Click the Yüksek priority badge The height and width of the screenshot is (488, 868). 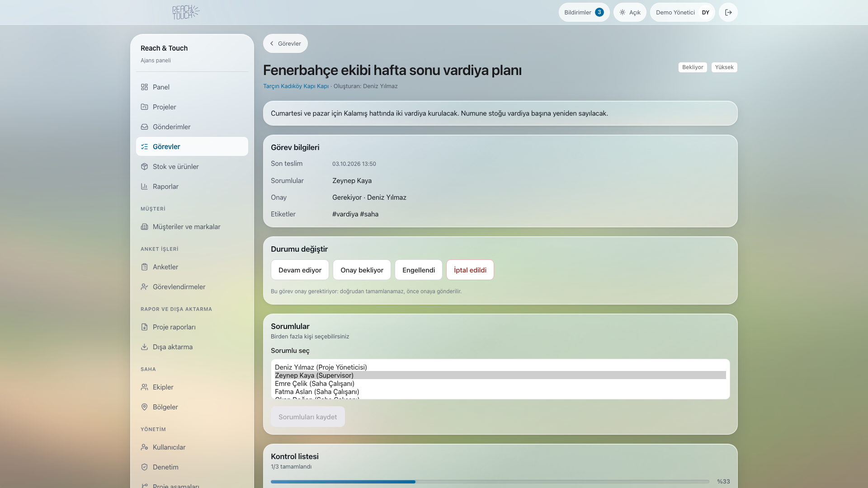[x=724, y=67]
